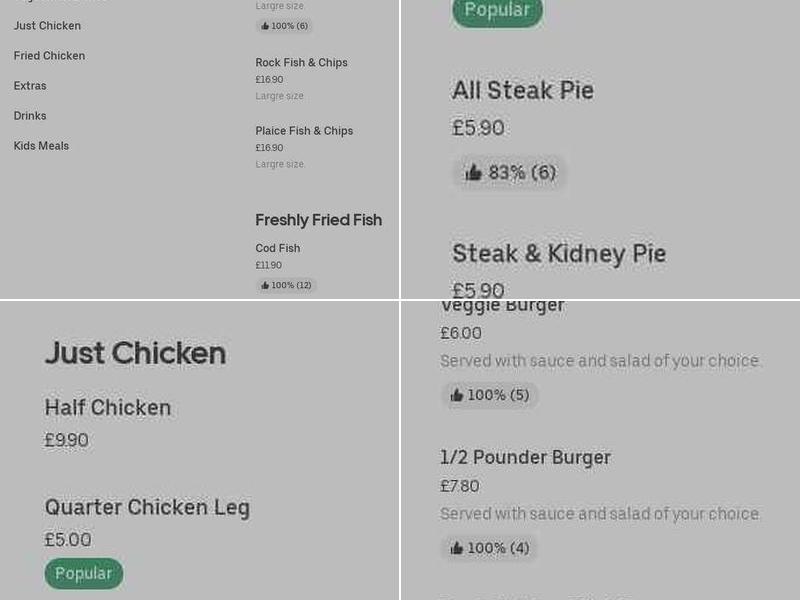Open the All Steak Pie item
The height and width of the screenshot is (600, 800).
pyautogui.click(x=522, y=90)
